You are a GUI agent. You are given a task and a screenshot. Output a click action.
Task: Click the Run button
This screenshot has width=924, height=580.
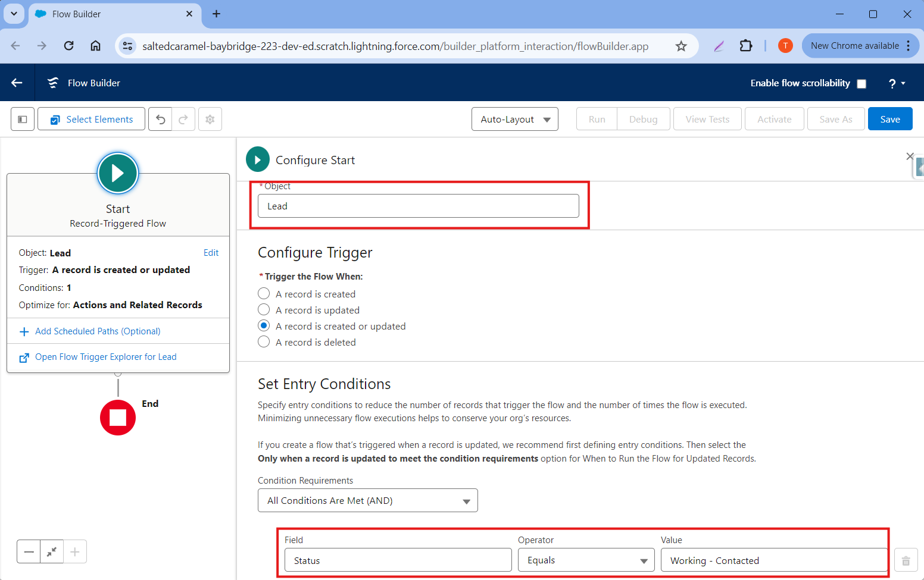click(597, 119)
